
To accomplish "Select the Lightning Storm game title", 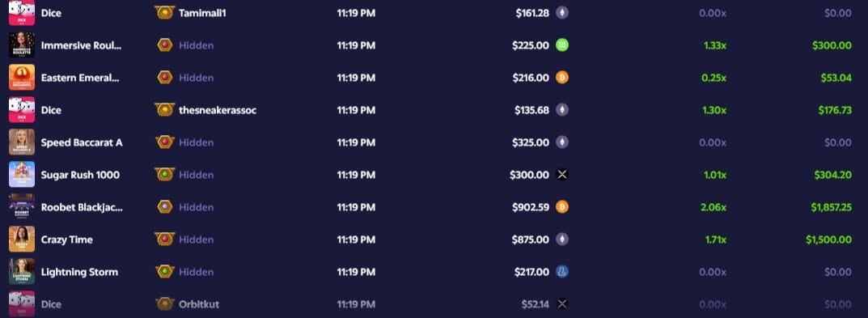I will pos(79,272).
